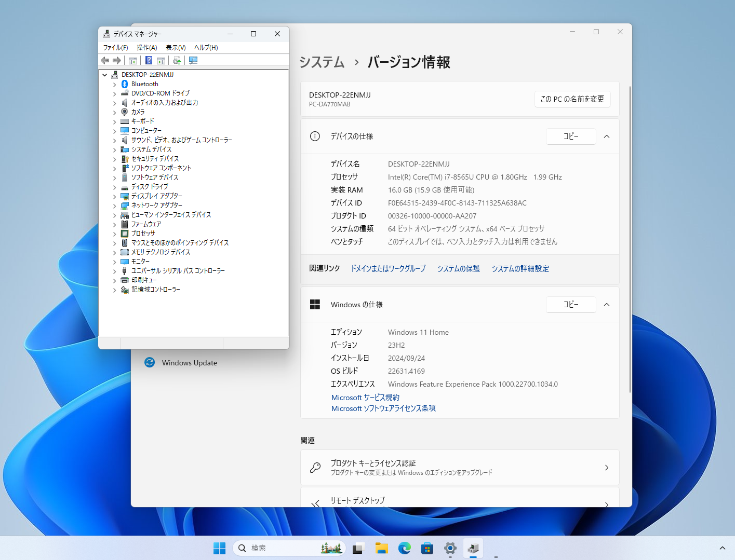Expand the コンピューター node arrow
Screen dimensions: 735x560
pos(115,131)
